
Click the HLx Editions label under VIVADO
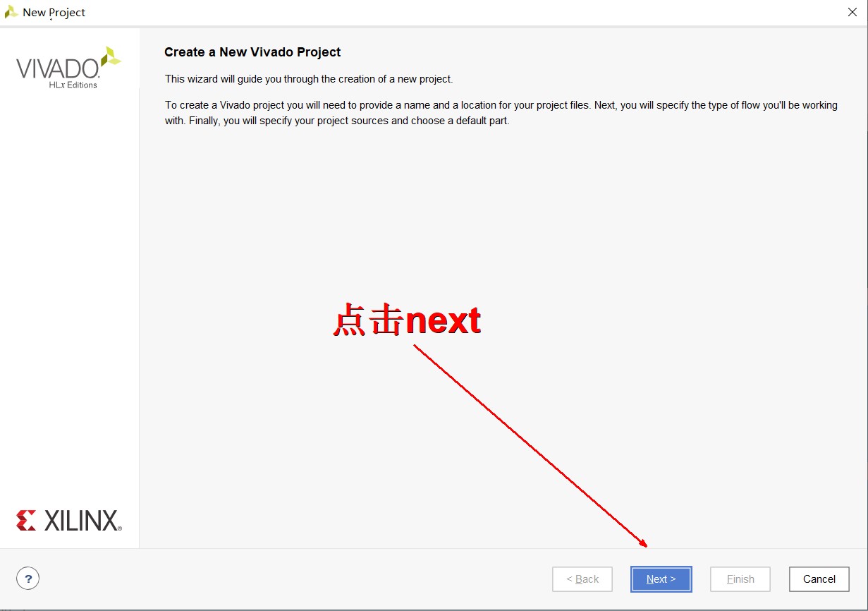pos(73,85)
